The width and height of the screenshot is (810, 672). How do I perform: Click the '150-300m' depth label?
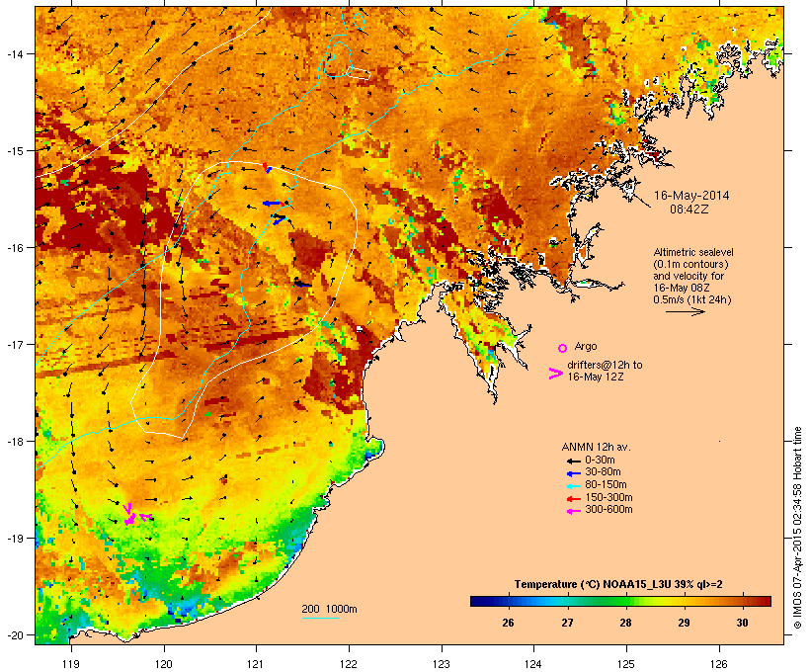[608, 497]
